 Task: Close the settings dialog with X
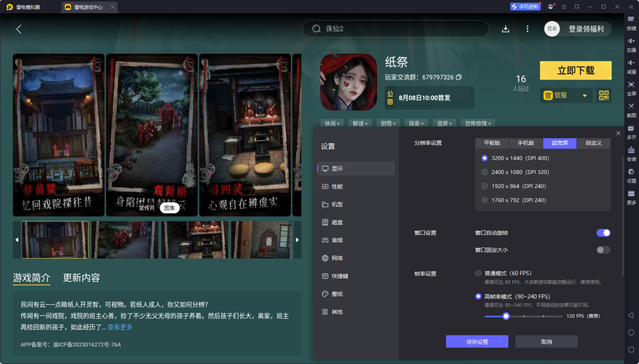618,133
